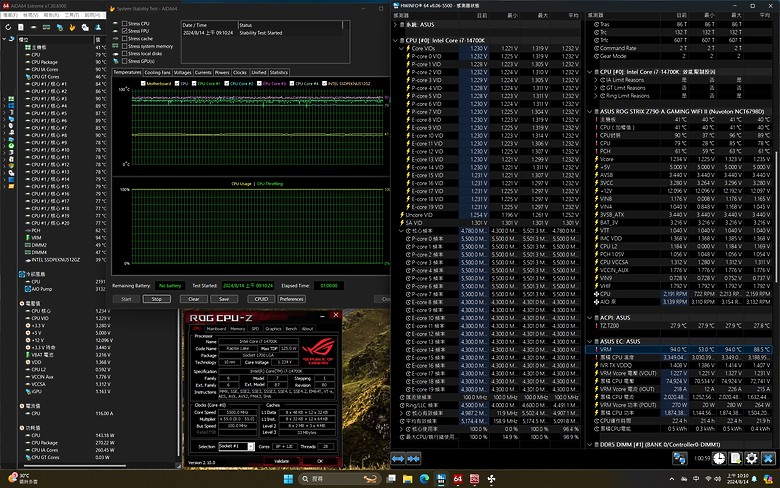Click the AIO Pump row in AIDA64
Viewport: 780px width, 488px height.
(x=66, y=289)
